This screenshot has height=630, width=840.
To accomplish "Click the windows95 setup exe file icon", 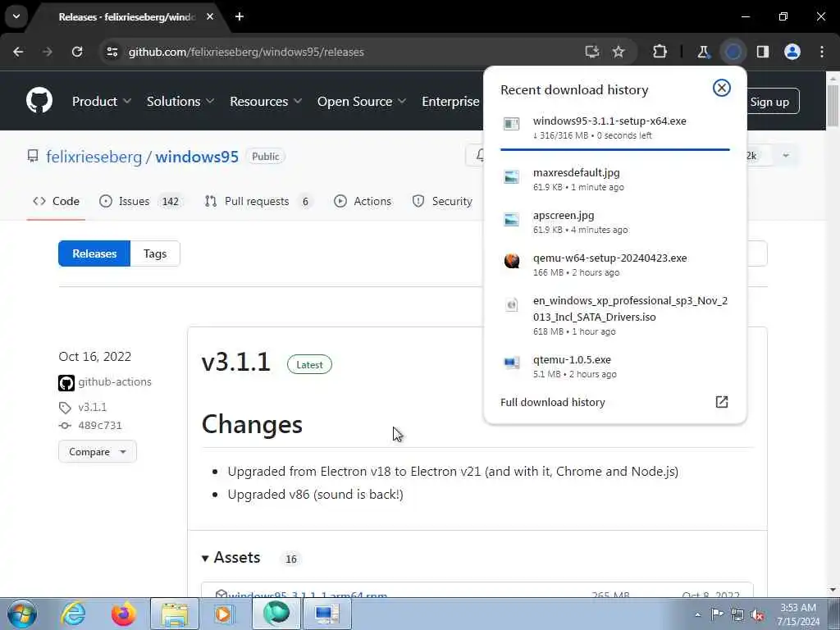I will 512,124.
